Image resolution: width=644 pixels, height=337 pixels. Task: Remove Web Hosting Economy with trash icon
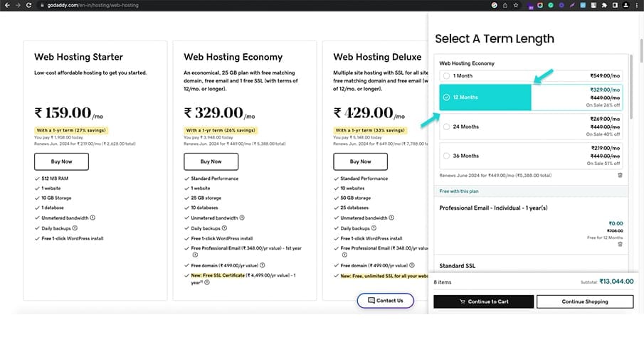pyautogui.click(x=620, y=175)
